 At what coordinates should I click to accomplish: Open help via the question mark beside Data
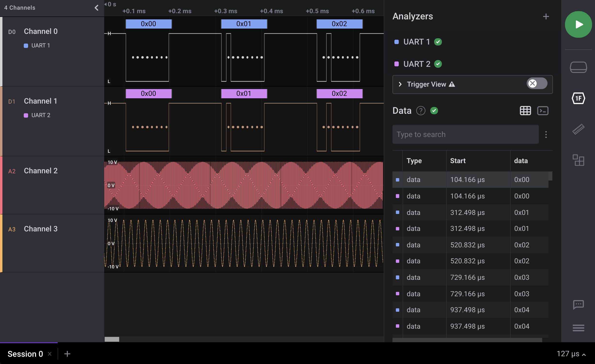pos(421,111)
